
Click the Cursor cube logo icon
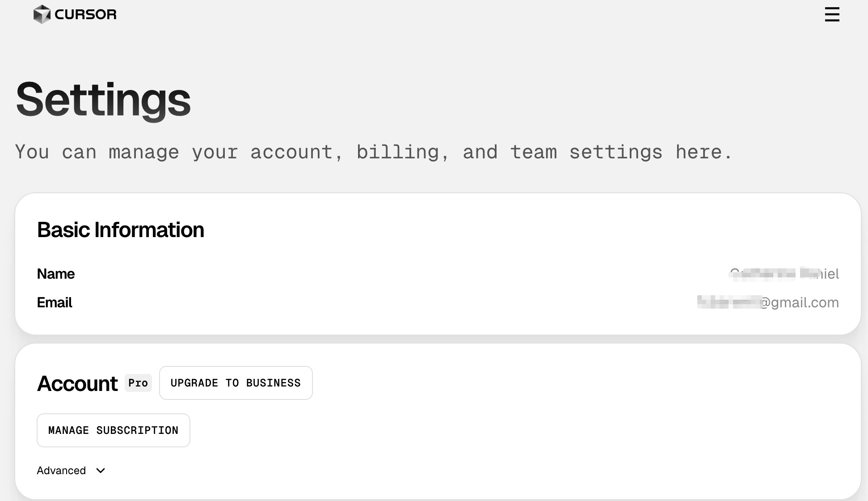(42, 14)
